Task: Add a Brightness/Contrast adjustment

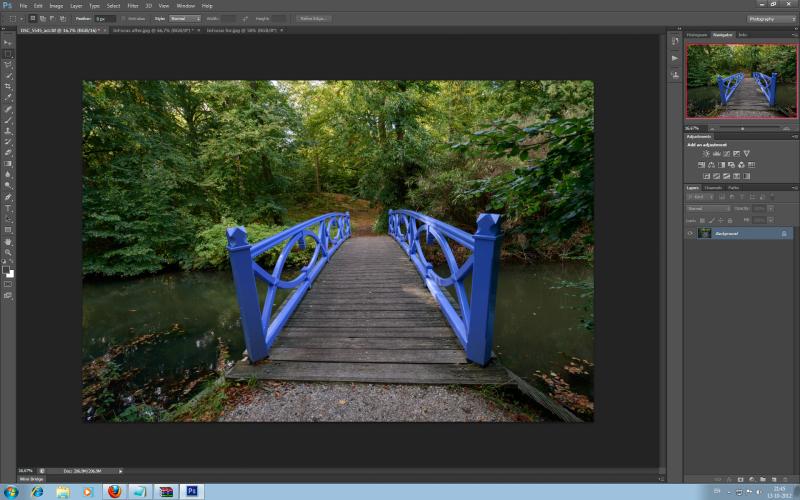Action: (x=706, y=154)
